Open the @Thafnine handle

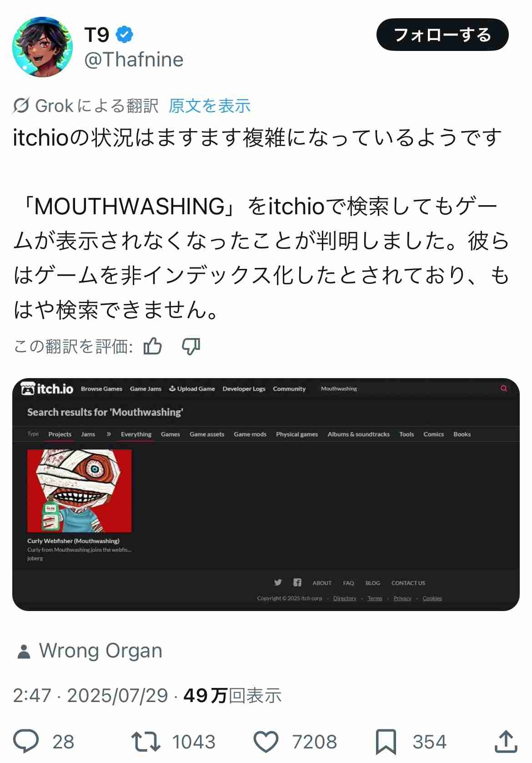click(x=134, y=60)
